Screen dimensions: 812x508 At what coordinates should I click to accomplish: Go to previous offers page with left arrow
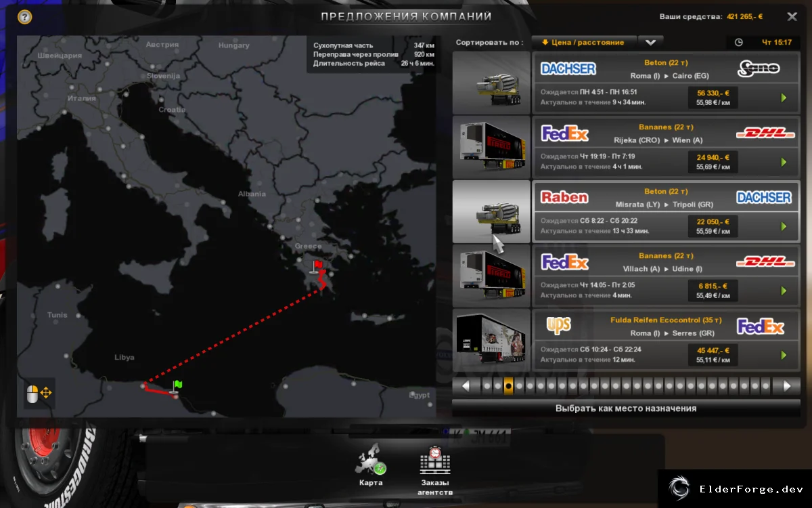pos(466,386)
